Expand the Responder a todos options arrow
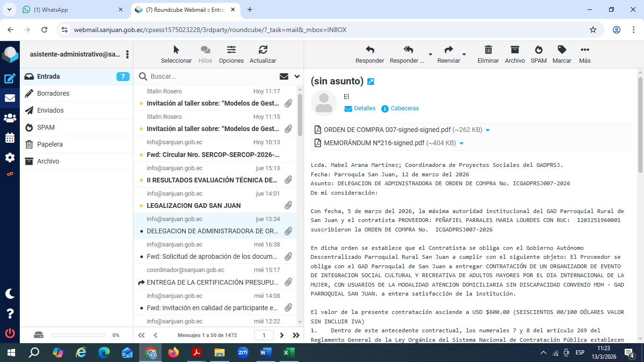 [430, 55]
